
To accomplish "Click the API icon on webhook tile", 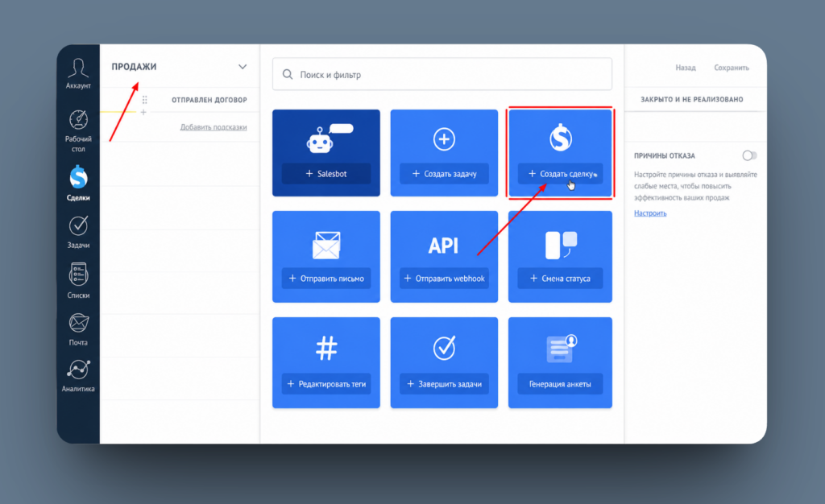I will pyautogui.click(x=443, y=246).
